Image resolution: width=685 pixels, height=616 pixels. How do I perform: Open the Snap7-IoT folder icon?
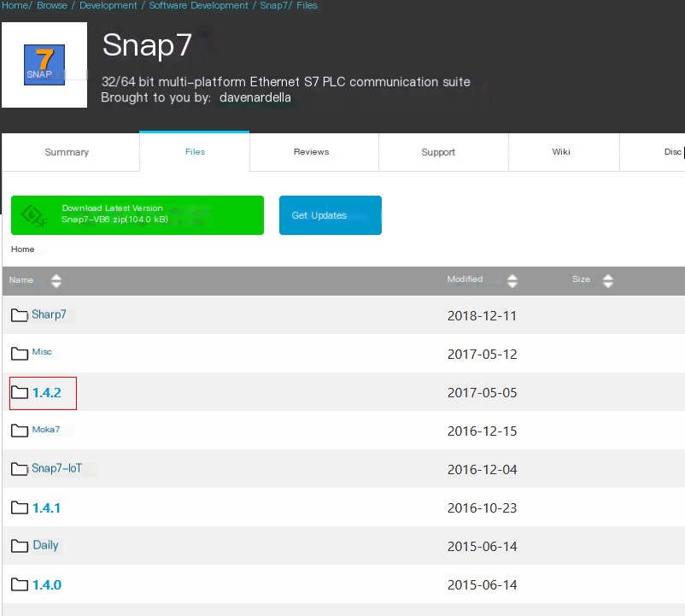click(20, 469)
